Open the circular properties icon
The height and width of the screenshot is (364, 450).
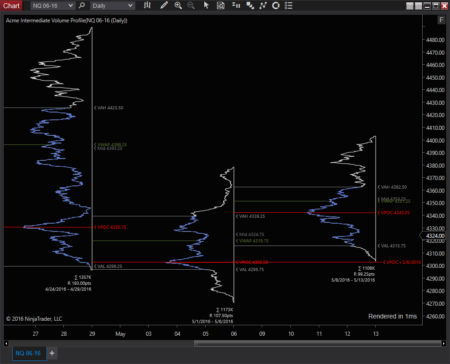click(276, 5)
